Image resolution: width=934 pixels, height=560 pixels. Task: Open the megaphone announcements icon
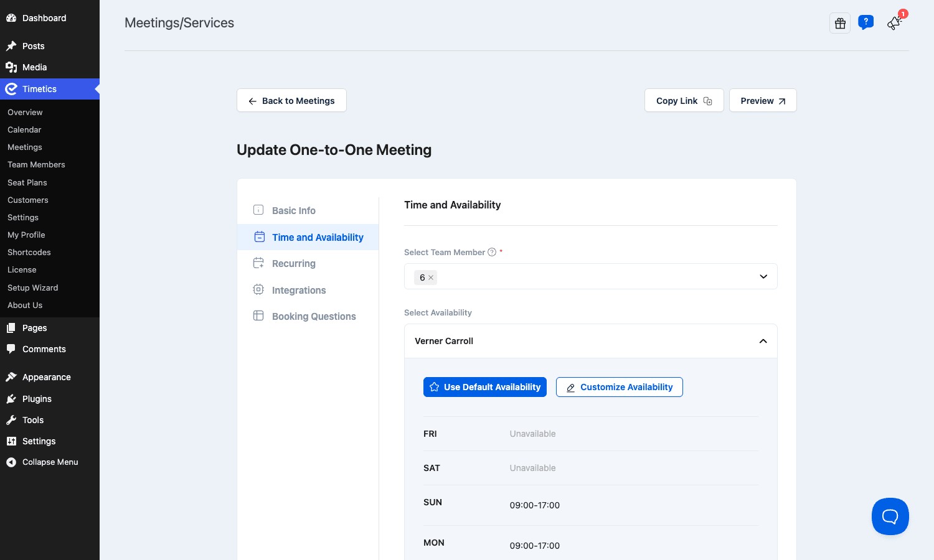(x=894, y=23)
